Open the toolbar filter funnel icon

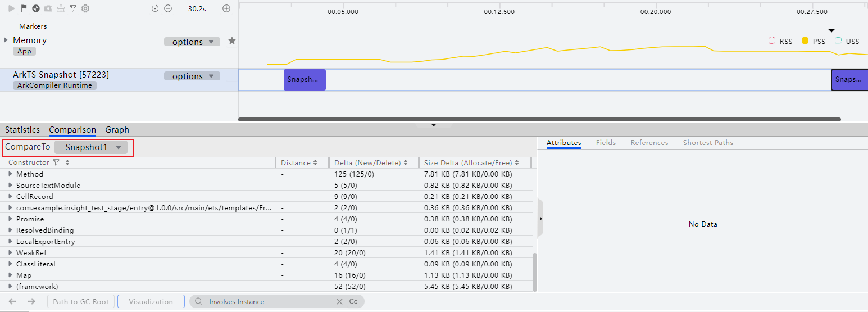point(73,8)
